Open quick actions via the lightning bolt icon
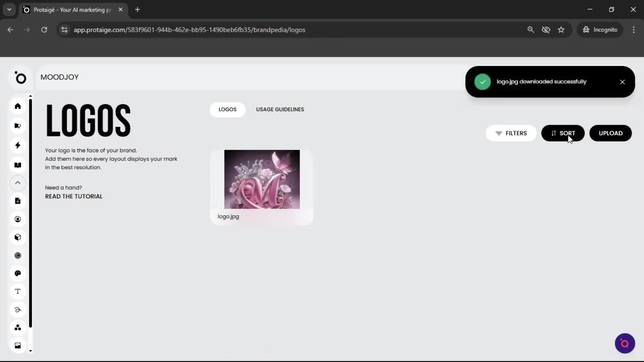 click(x=17, y=145)
